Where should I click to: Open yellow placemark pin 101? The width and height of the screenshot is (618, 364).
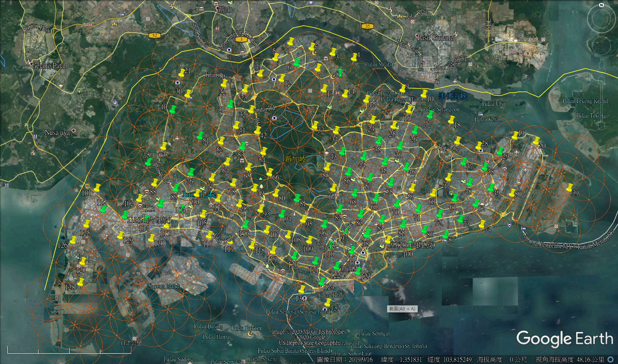coord(97,188)
